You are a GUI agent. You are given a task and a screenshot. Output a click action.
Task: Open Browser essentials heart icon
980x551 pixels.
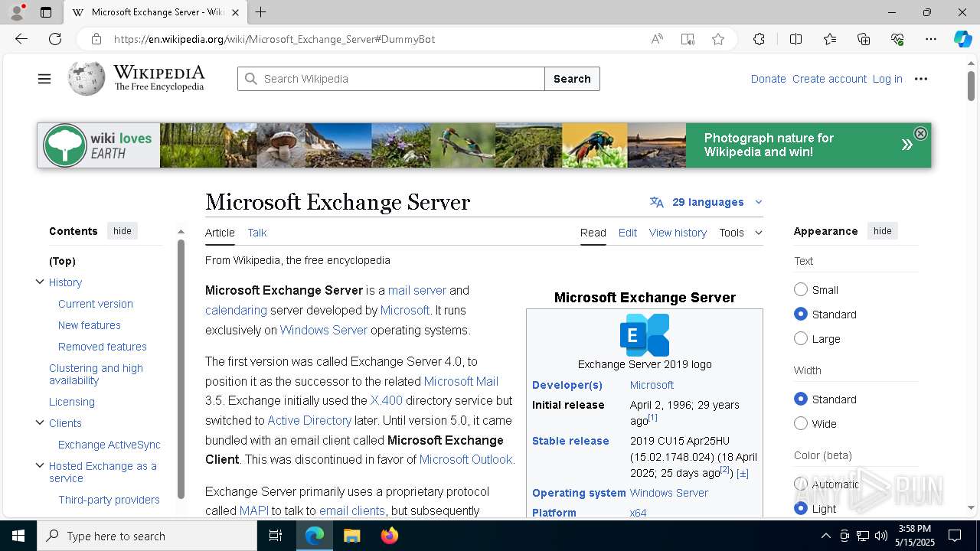pyautogui.click(x=897, y=39)
